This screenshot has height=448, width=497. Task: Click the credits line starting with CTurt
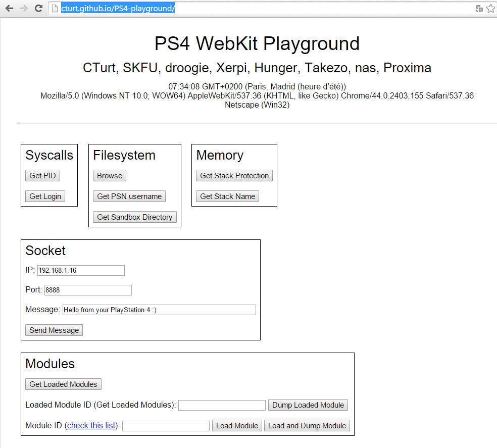(x=257, y=68)
